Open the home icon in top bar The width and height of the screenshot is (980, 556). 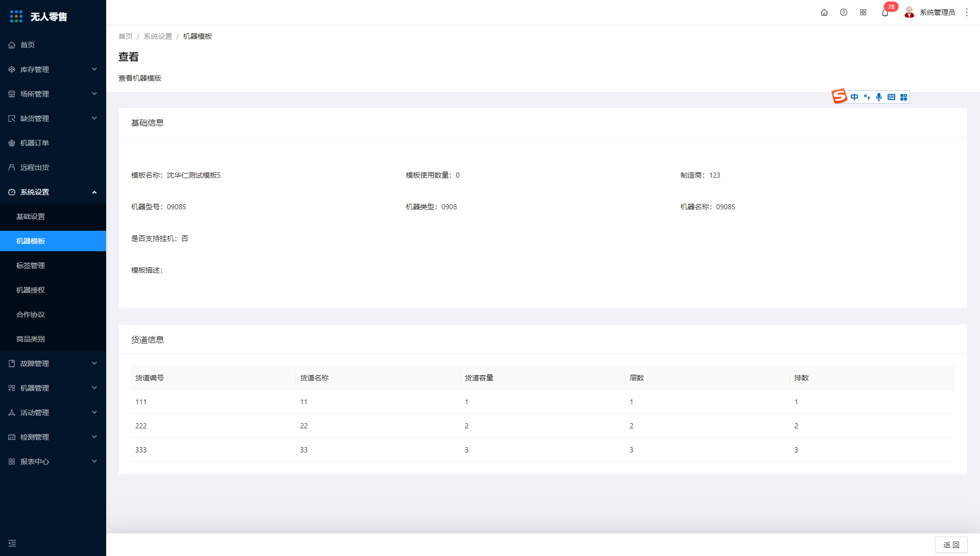click(824, 12)
